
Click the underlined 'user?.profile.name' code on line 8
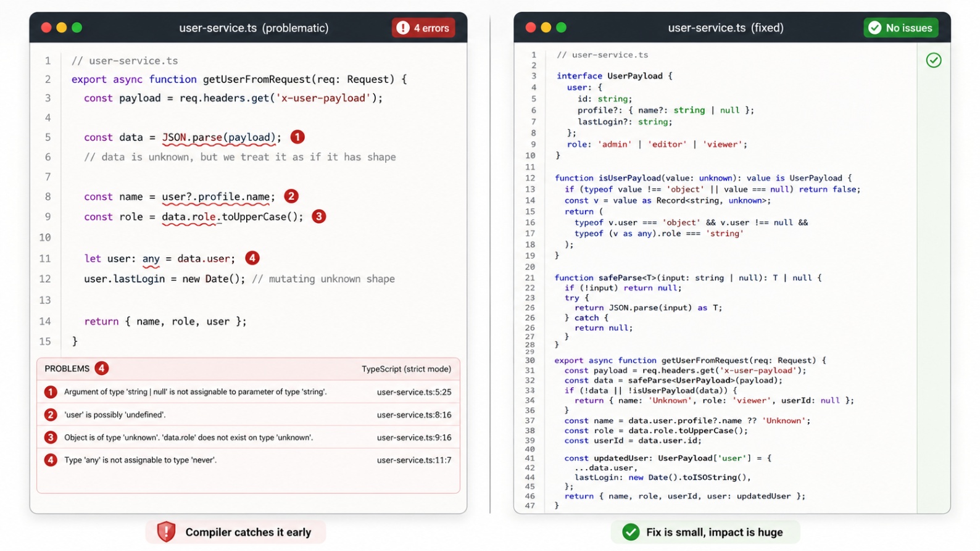click(x=215, y=197)
